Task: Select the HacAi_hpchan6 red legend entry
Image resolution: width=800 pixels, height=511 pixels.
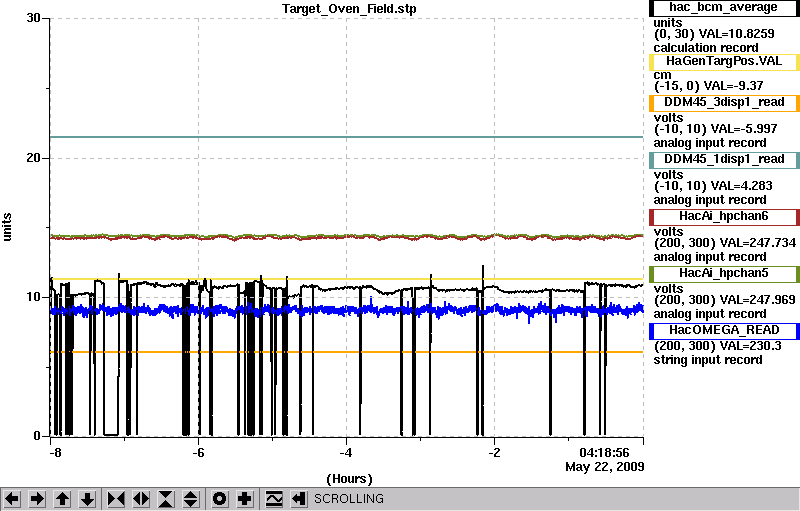Action: click(x=723, y=217)
